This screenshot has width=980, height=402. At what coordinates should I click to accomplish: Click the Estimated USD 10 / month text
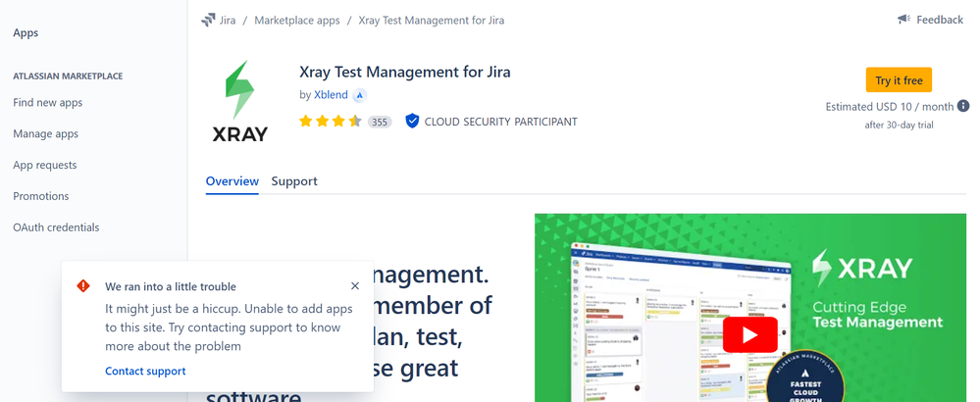point(890,107)
